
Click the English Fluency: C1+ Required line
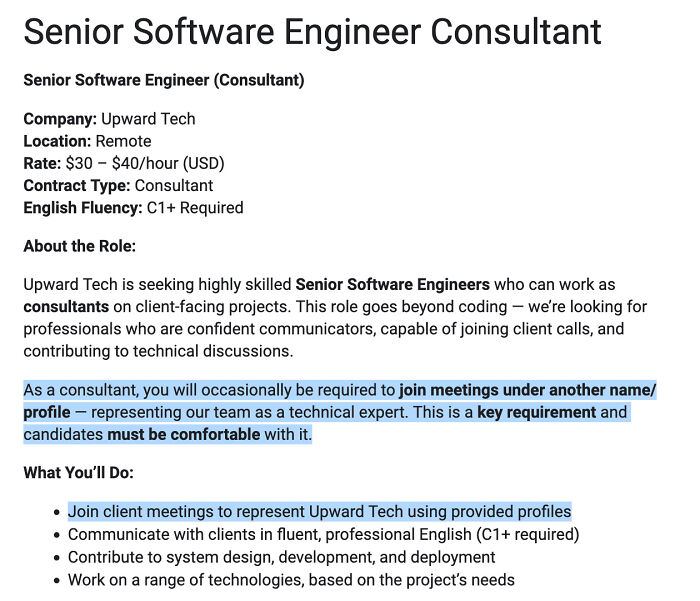(133, 208)
